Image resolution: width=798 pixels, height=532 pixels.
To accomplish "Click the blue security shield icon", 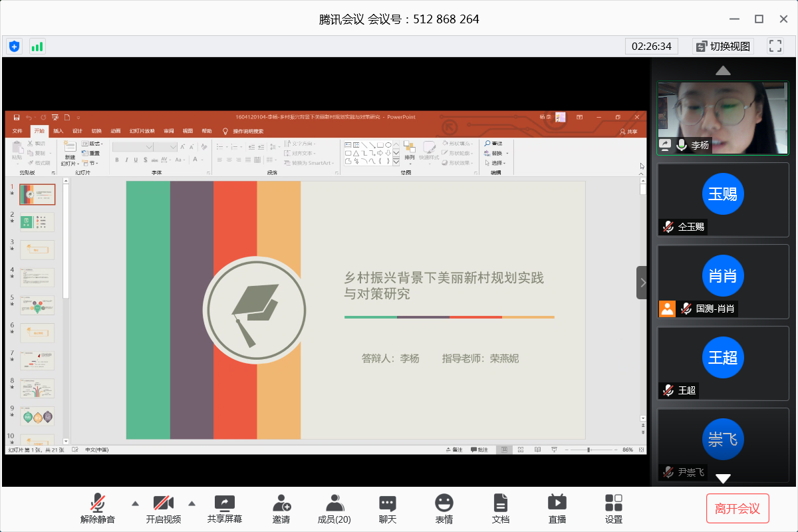I will 15,47.
